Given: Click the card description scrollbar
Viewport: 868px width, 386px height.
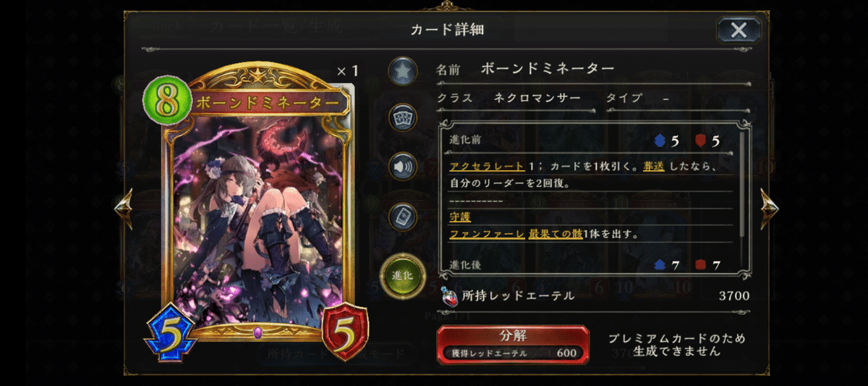Looking at the screenshot, I should 742,185.
